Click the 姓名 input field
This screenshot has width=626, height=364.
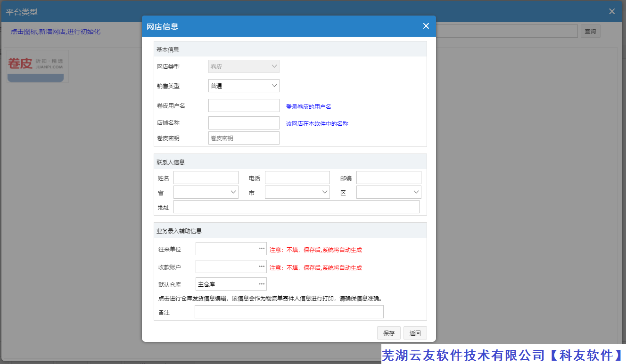pos(206,178)
